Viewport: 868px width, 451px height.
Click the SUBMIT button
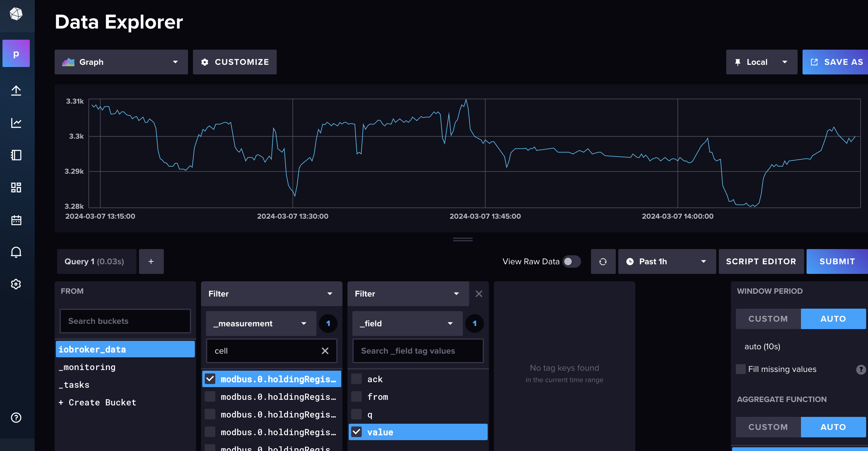tap(837, 261)
